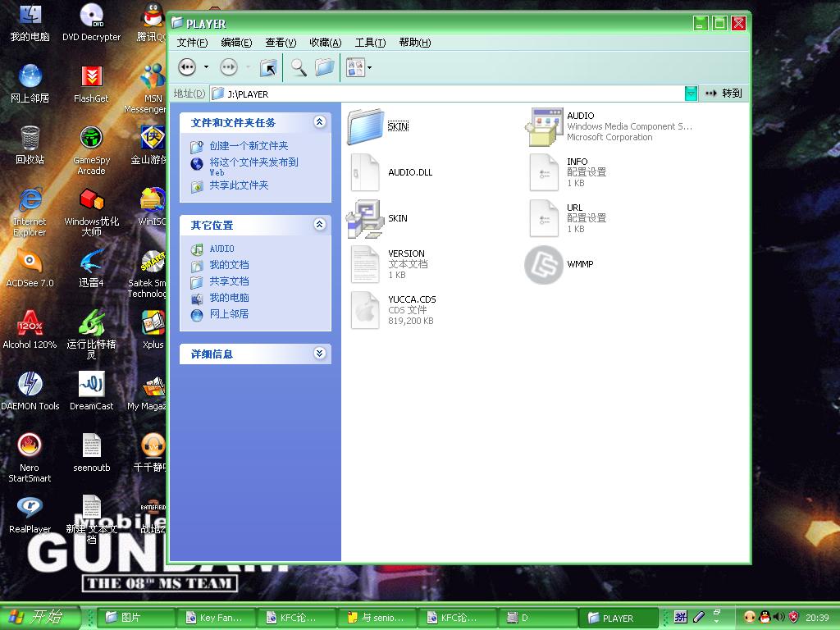This screenshot has width=840, height=630.
Task: Open DreamCast desktop icon
Action: pos(92,391)
